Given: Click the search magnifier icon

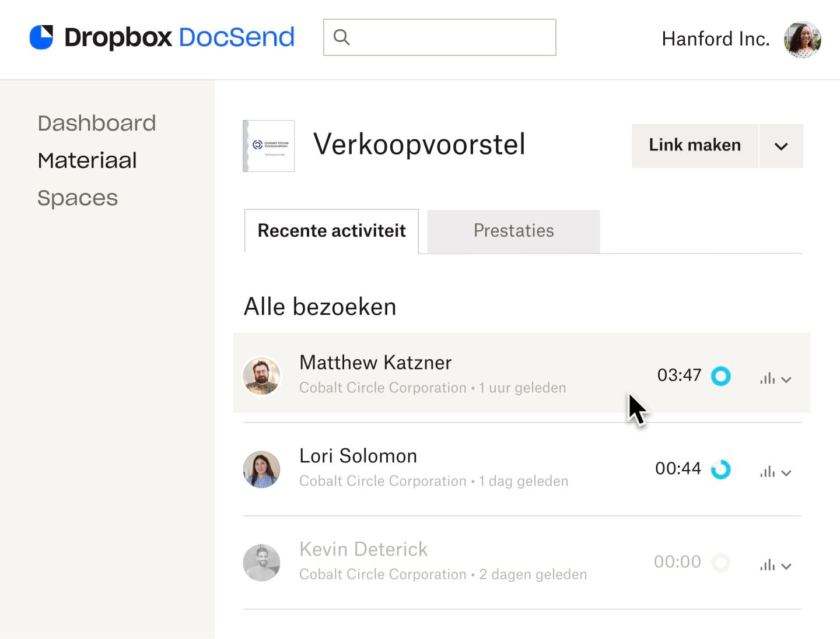Looking at the screenshot, I should point(341,37).
